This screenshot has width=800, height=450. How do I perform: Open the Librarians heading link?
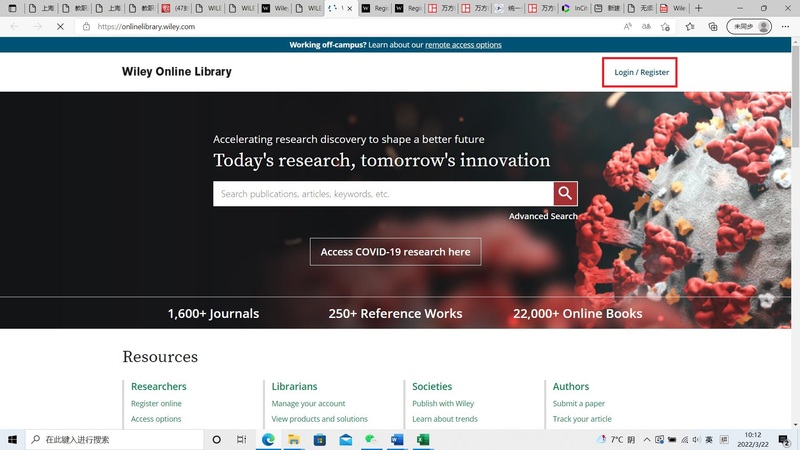(294, 386)
